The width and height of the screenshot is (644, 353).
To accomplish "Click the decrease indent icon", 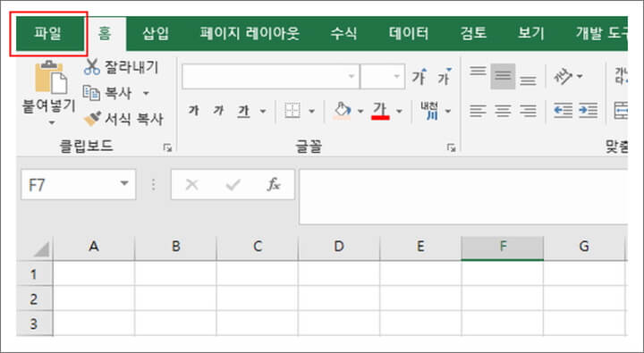I will pos(563,111).
